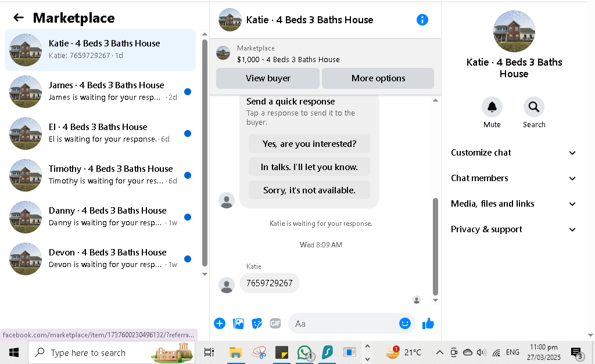Image resolution: width=595 pixels, height=364 pixels.
Task: Open the El conversation in the list
Action: [100, 133]
